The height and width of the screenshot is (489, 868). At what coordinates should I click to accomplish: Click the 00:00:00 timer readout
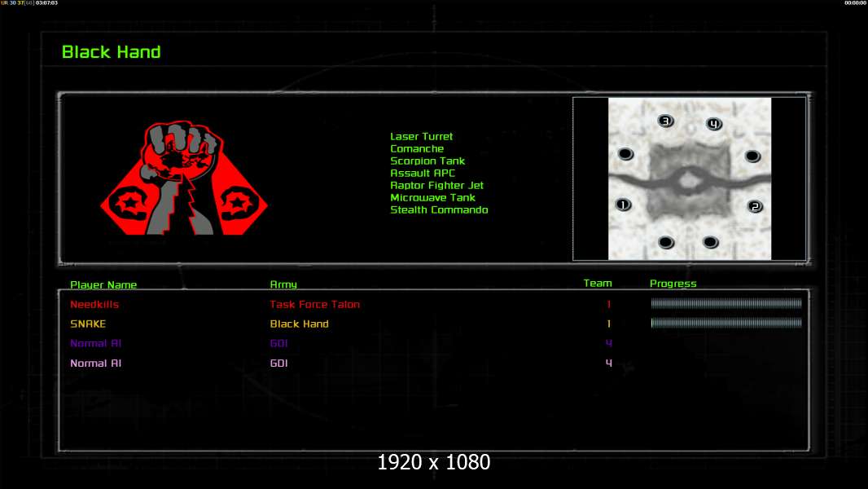855,2
